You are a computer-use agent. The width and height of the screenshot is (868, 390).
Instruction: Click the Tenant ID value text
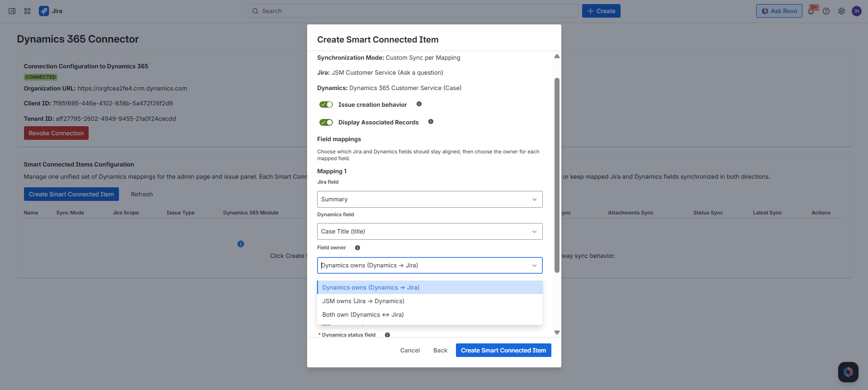click(x=116, y=119)
